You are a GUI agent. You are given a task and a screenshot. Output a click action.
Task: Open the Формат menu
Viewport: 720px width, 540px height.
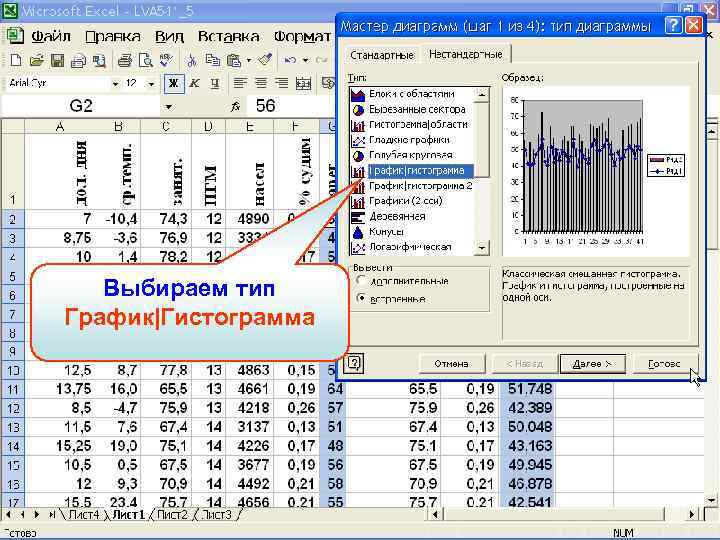click(x=302, y=37)
